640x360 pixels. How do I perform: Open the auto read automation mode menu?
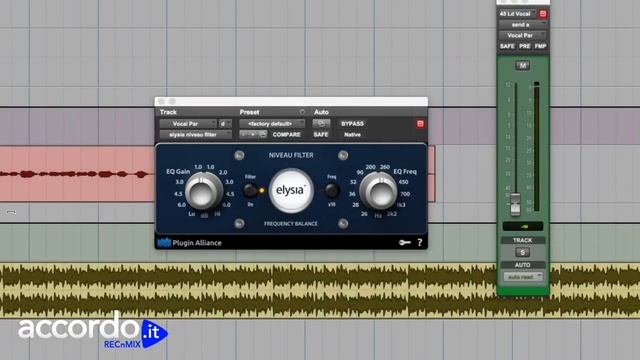[523, 277]
